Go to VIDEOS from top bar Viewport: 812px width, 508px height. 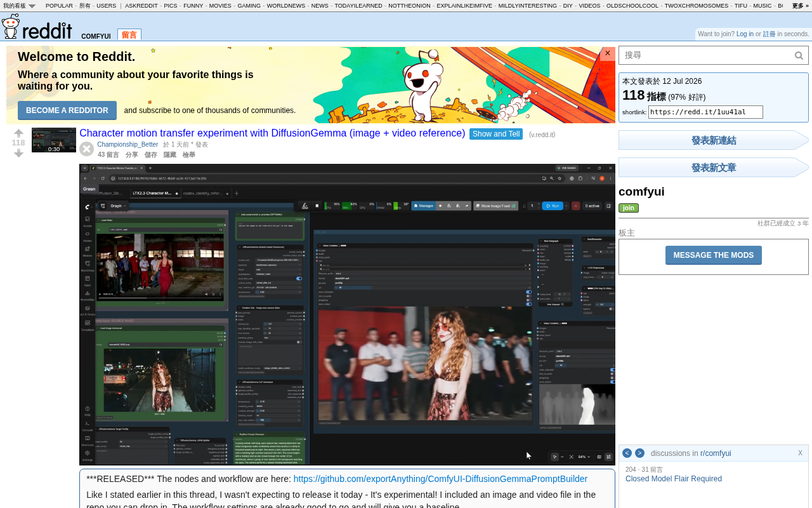tap(589, 6)
